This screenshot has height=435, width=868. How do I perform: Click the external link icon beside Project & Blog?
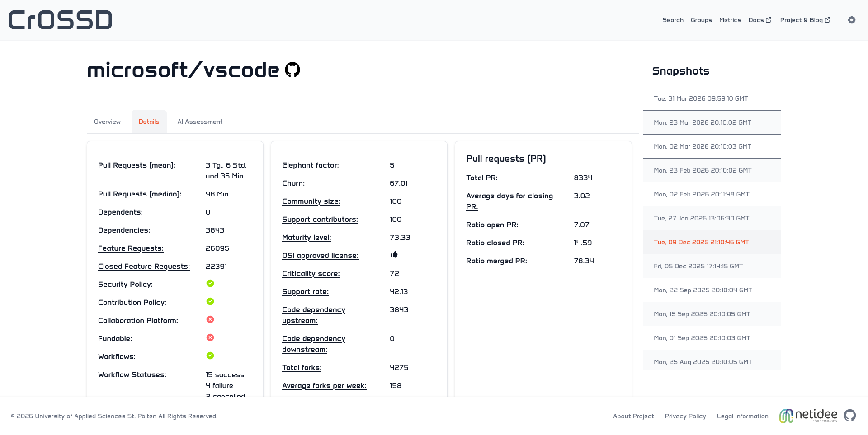pos(828,19)
